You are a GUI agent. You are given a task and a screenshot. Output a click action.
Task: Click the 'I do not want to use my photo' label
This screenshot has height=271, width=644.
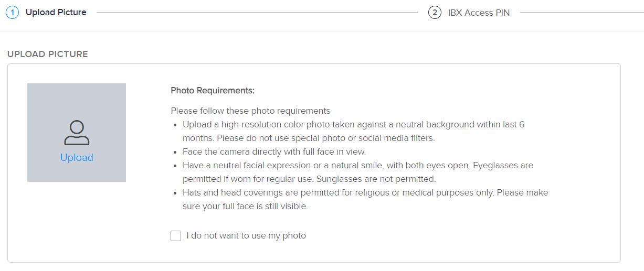click(x=246, y=236)
